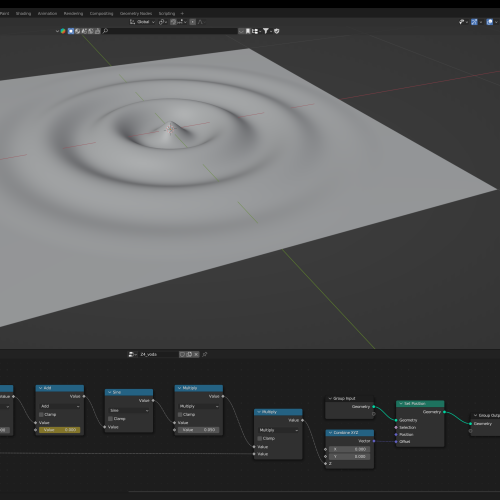Duplicate the Z4_voda node group
The width and height of the screenshot is (500, 500).
189,354
